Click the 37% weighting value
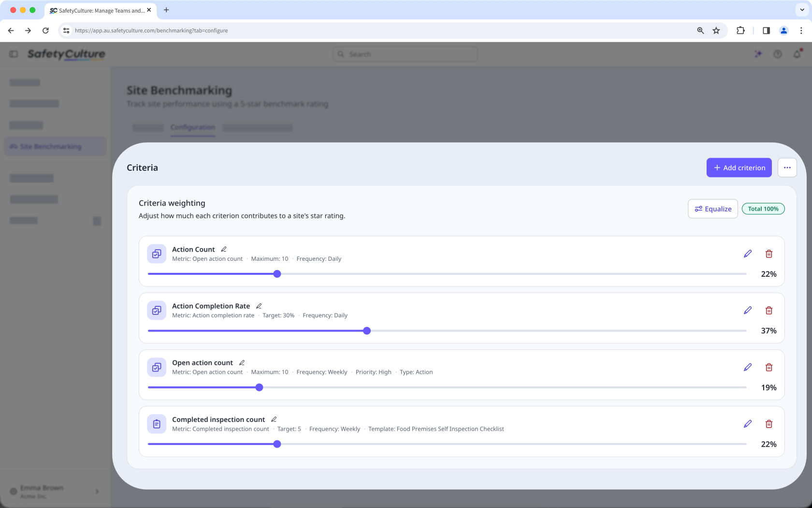This screenshot has width=812, height=508. click(x=768, y=330)
